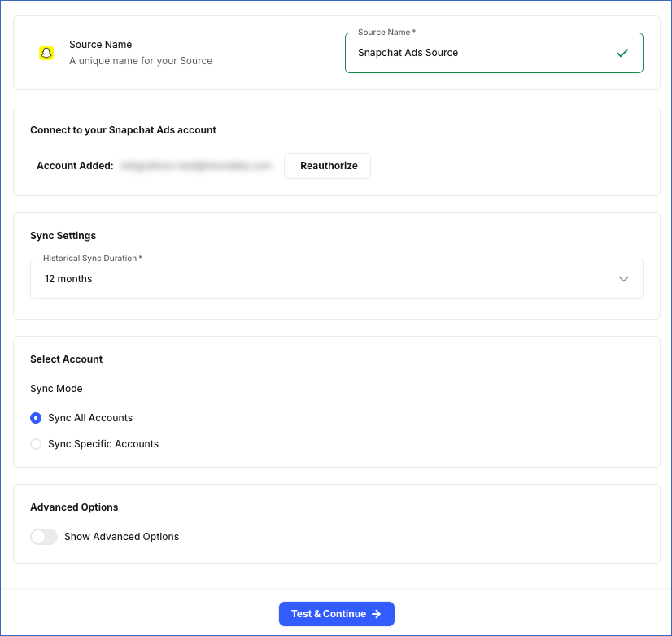Click the blurred account email next to Account Added
This screenshot has width=672, height=636.
[x=195, y=166]
